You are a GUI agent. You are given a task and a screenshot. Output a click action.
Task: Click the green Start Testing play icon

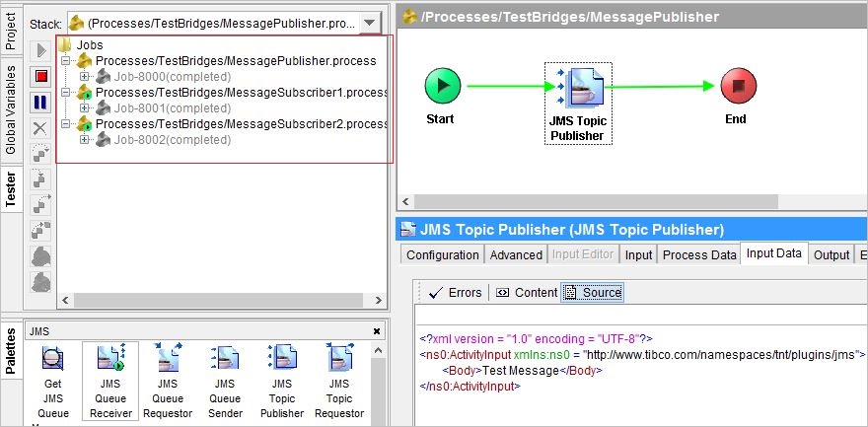pos(41,50)
